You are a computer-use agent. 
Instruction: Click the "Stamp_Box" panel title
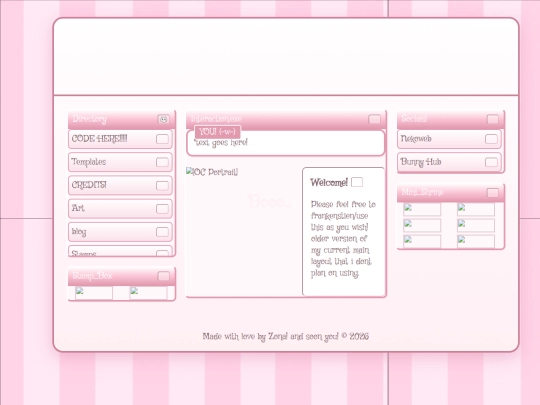92,276
